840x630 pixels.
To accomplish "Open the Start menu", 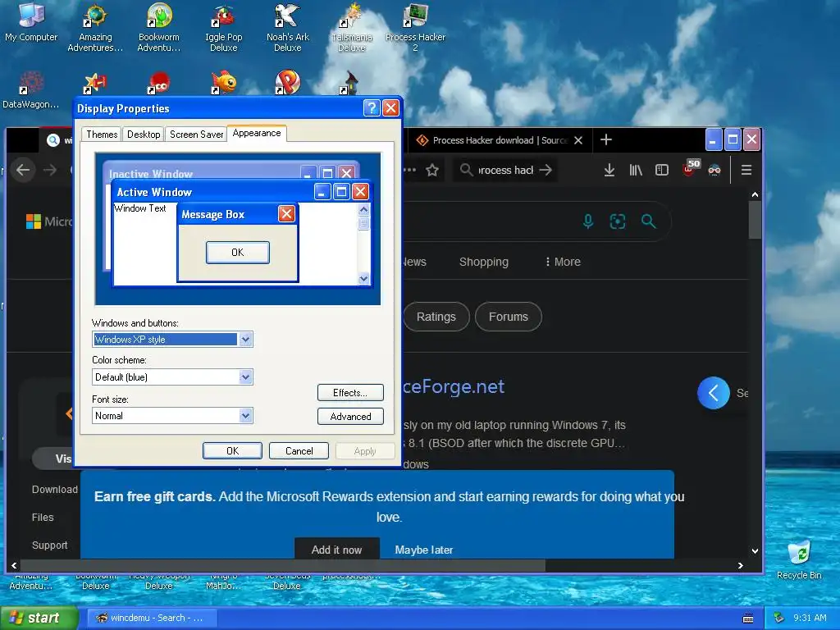I will pos(39,618).
